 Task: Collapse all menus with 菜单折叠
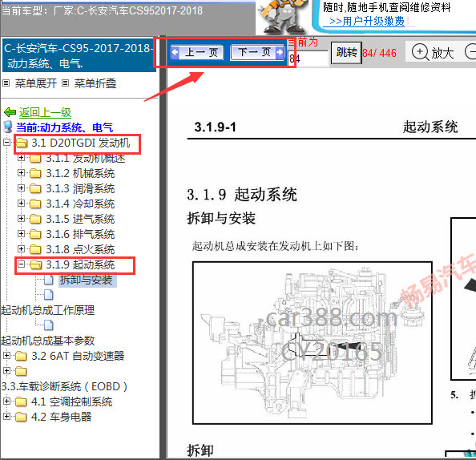coord(95,83)
